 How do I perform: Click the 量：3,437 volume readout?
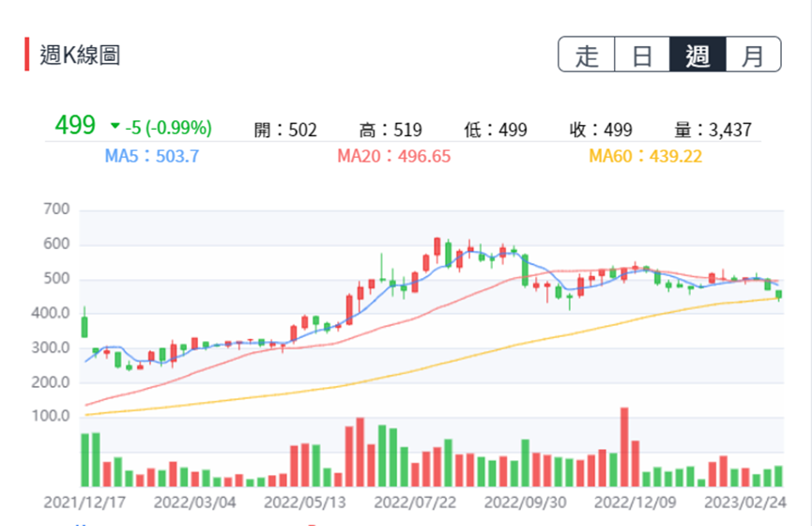[713, 131]
